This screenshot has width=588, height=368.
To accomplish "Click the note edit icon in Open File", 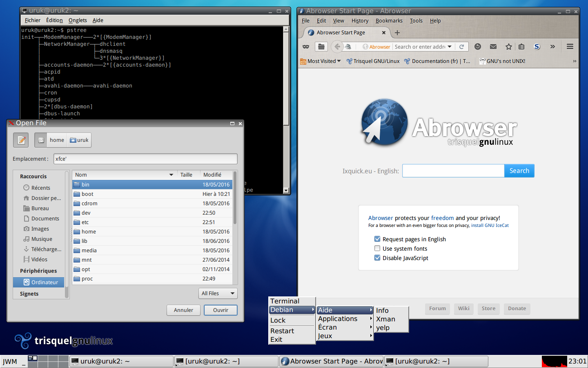I will [21, 140].
